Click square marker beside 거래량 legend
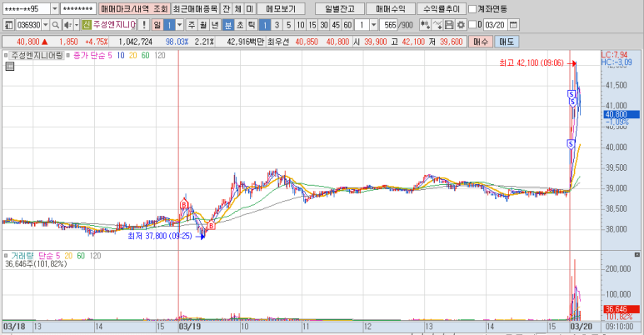 pyautogui.click(x=6, y=256)
